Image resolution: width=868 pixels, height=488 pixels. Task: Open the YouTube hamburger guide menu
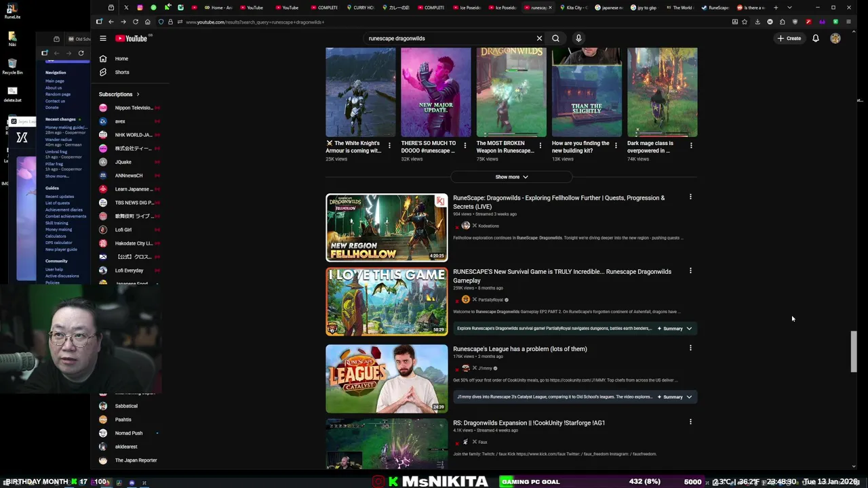103,39
